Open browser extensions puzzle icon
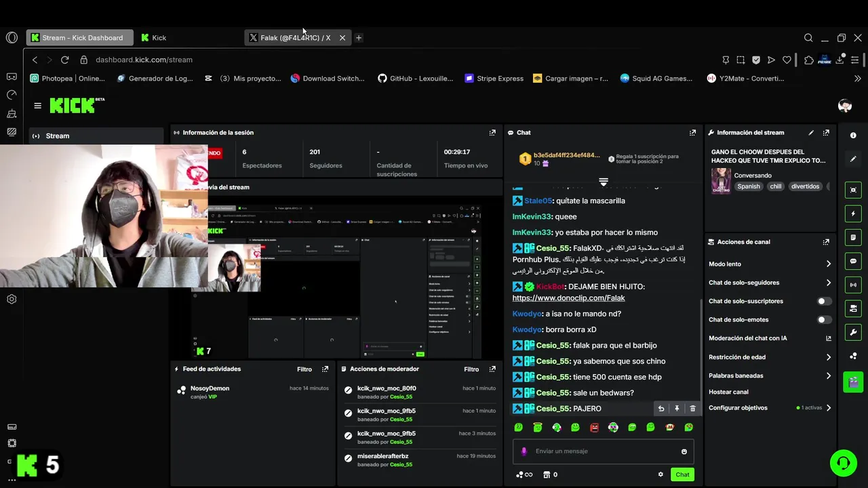Screen dimensions: 868x488 809,60
